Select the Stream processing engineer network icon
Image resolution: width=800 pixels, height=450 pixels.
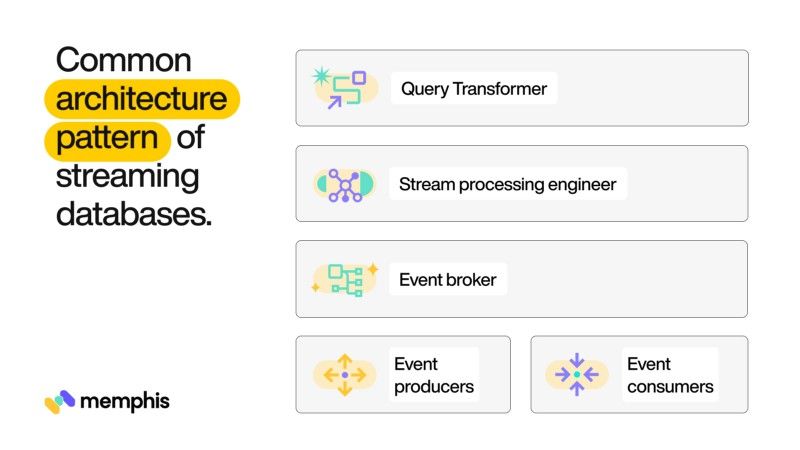pyautogui.click(x=344, y=184)
